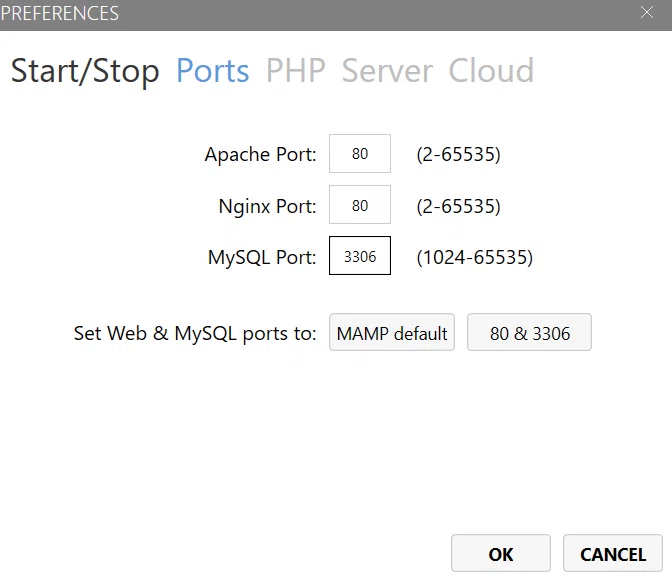
Task: Go to the Cloud tab
Action: pos(491,71)
